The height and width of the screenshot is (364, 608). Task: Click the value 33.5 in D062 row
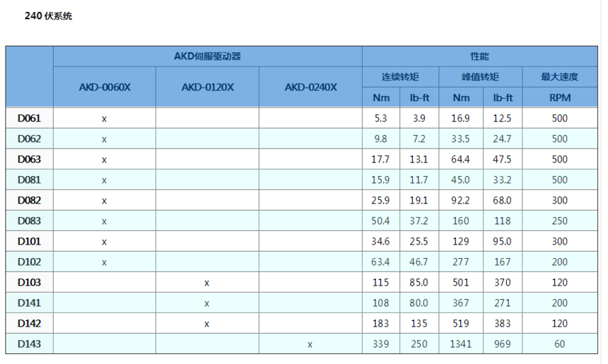pyautogui.click(x=460, y=139)
